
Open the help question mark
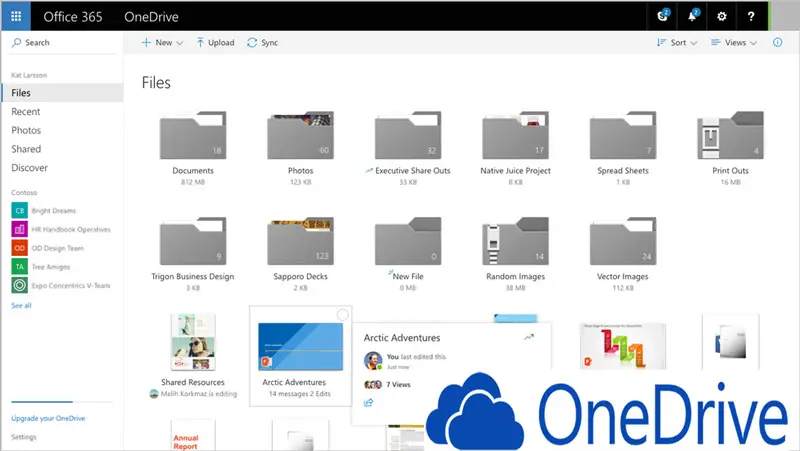click(x=751, y=16)
